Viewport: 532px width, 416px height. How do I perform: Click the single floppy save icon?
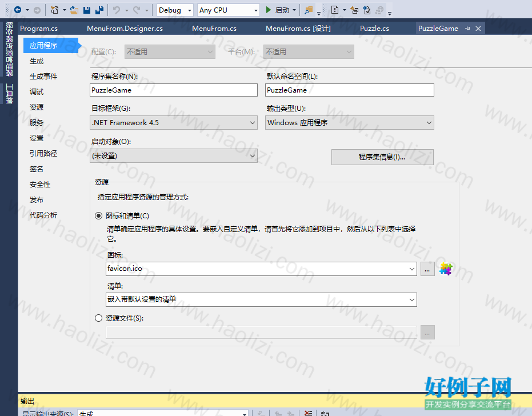[87, 10]
